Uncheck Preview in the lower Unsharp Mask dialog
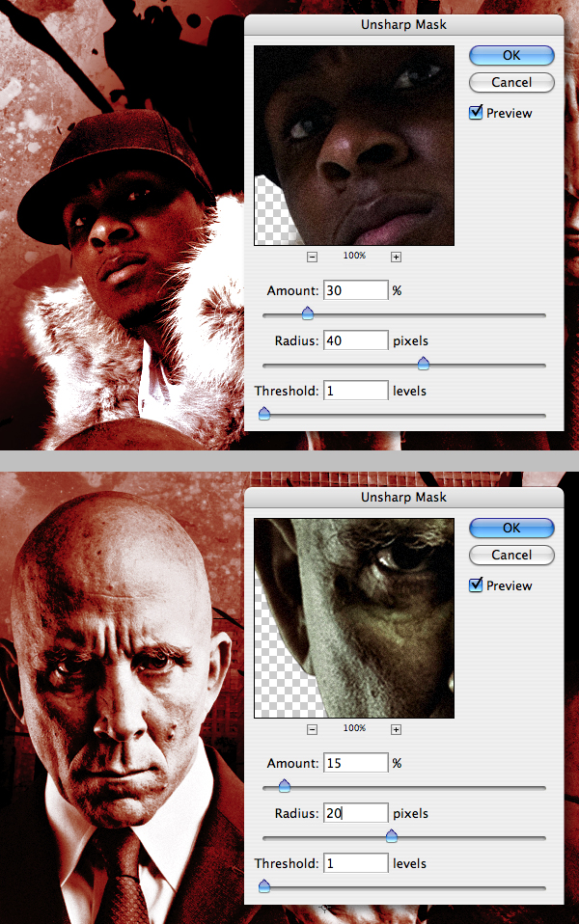The image size is (579, 924). pos(476,584)
